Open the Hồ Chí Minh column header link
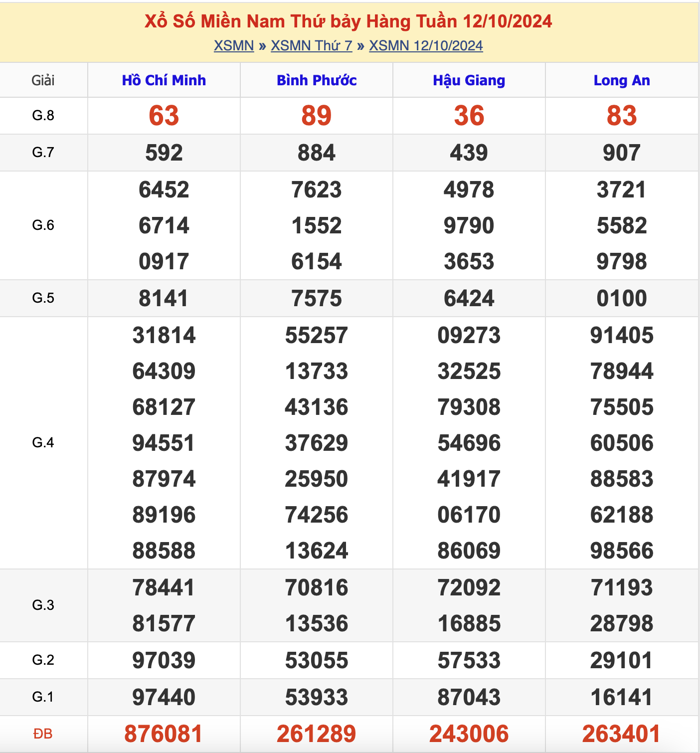Screen dimensions: 700x753 [164, 80]
